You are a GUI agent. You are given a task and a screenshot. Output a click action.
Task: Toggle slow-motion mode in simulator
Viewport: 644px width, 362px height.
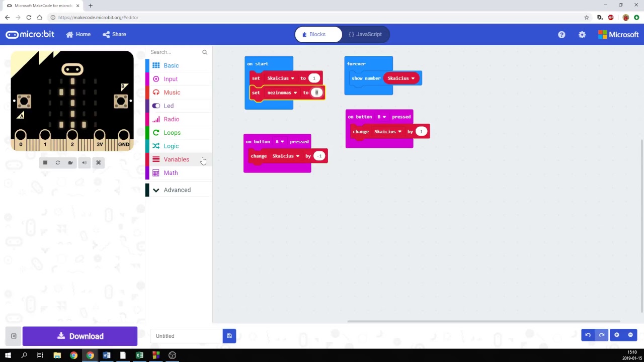(70, 162)
